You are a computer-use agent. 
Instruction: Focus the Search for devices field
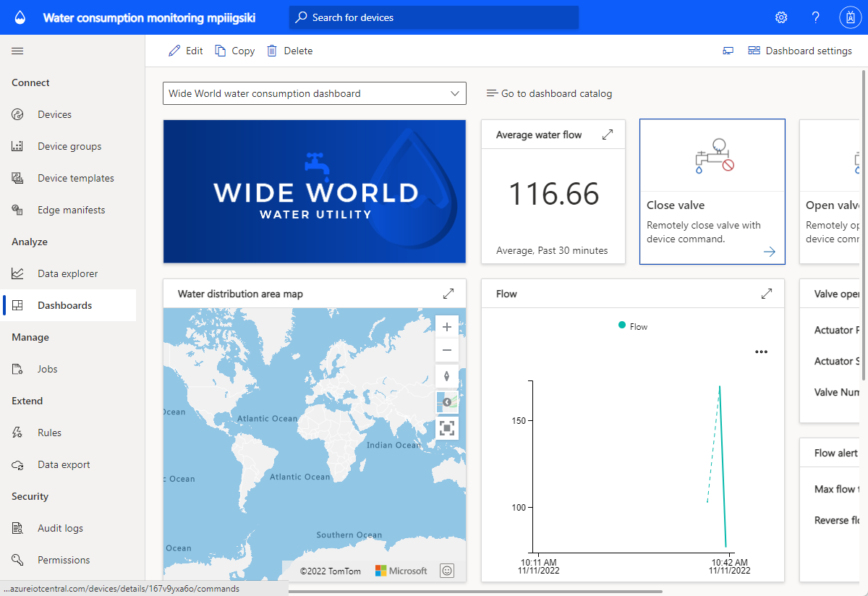[434, 17]
